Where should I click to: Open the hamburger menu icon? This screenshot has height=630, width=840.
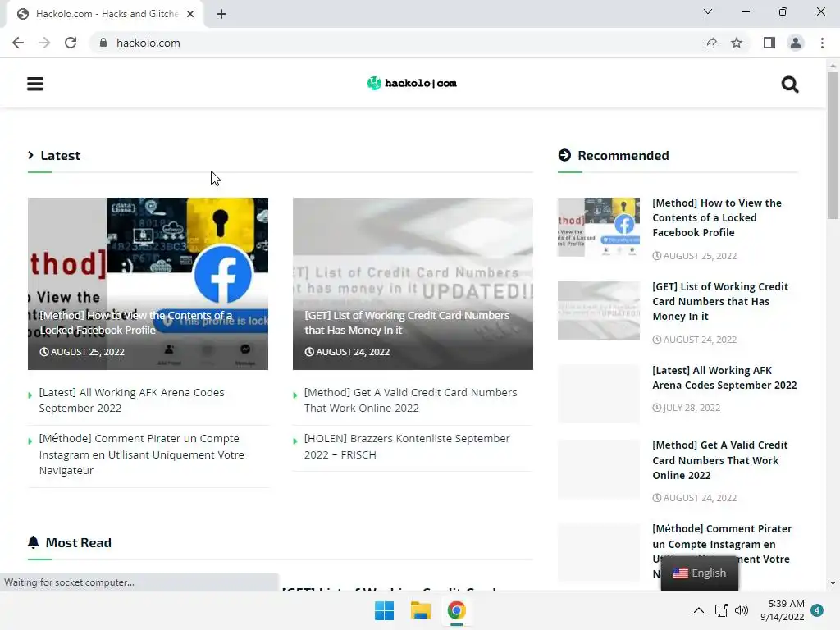34,84
